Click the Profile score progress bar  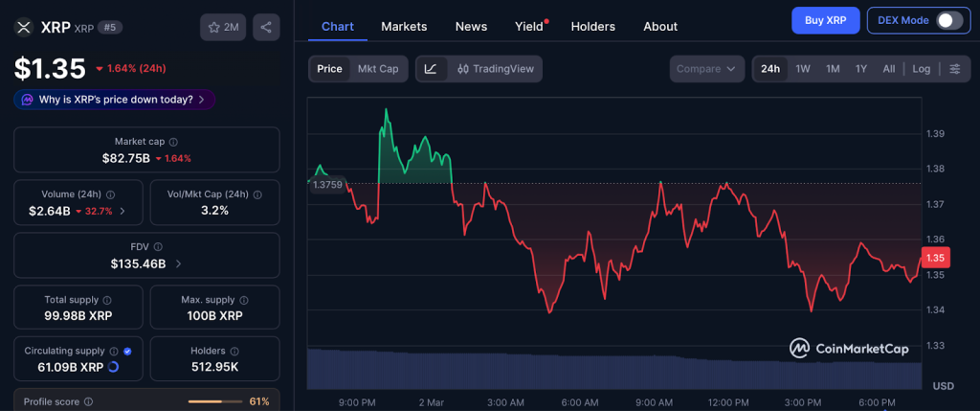click(214, 400)
